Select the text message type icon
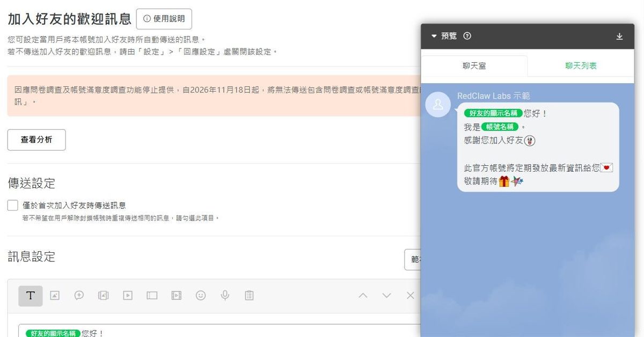 pos(31,296)
